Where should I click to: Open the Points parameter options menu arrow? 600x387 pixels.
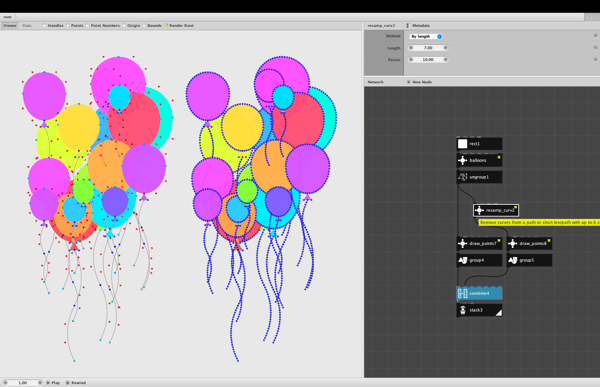point(595,59)
